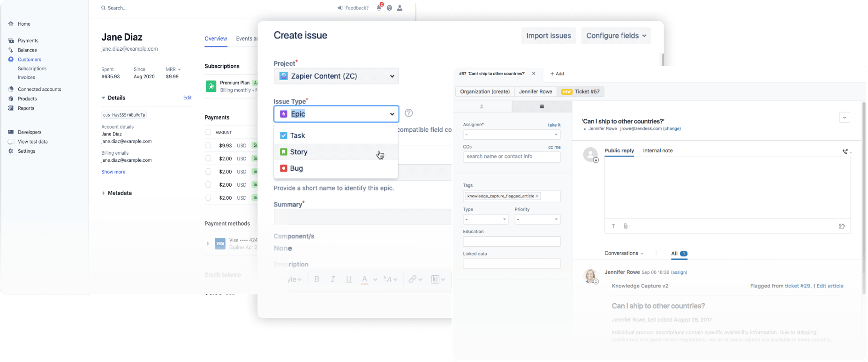Open the Project dropdown Zapier Content

tap(336, 76)
